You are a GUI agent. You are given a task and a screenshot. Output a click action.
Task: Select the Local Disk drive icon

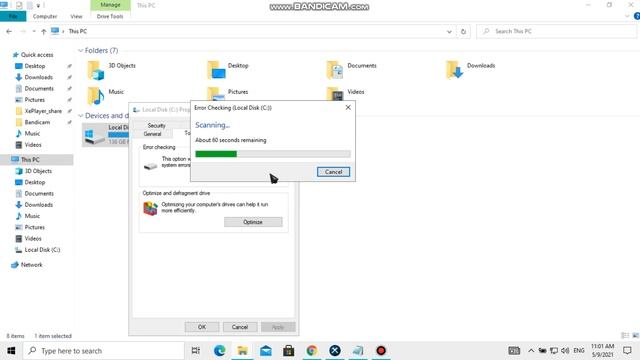point(95,135)
